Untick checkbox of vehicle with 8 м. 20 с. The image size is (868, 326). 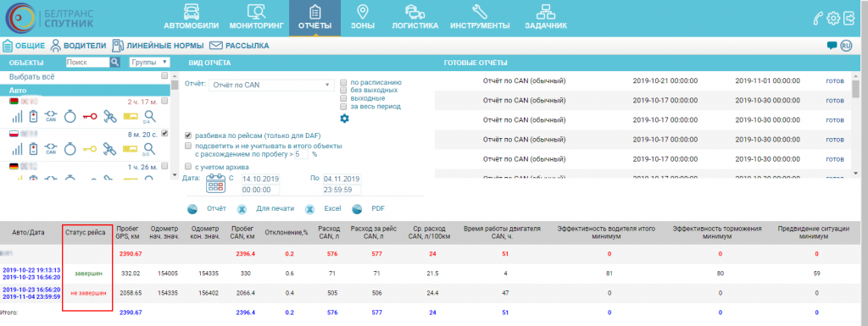pos(164,133)
